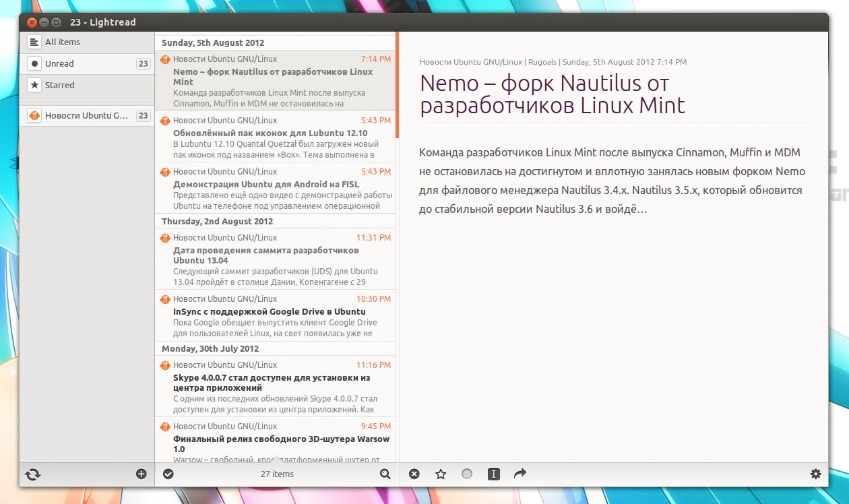Screen dimensions: 849x504
Task: Click the Starred star icon in the sidebar
Action: point(34,85)
